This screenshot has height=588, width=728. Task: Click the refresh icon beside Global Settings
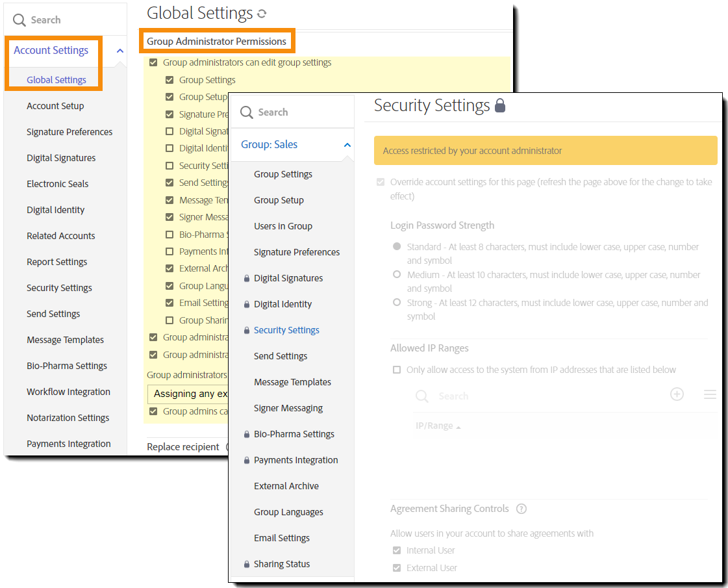(x=262, y=12)
